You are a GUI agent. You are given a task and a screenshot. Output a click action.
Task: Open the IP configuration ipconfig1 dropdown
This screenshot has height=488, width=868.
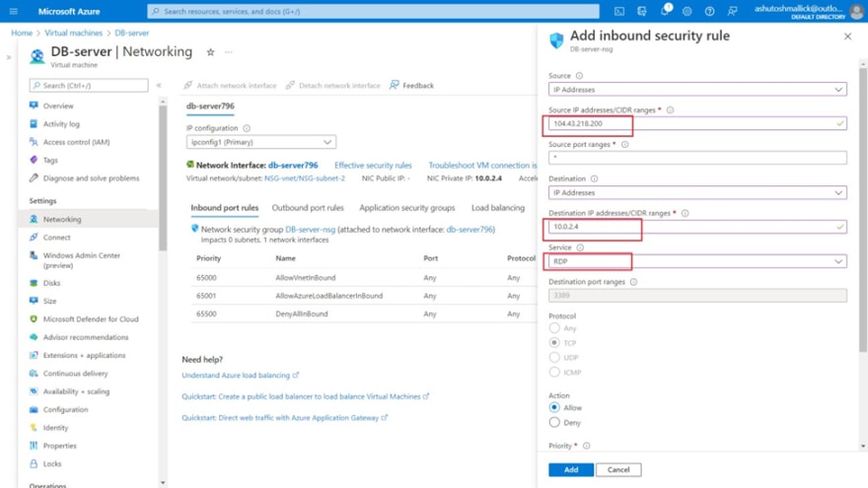click(260, 142)
